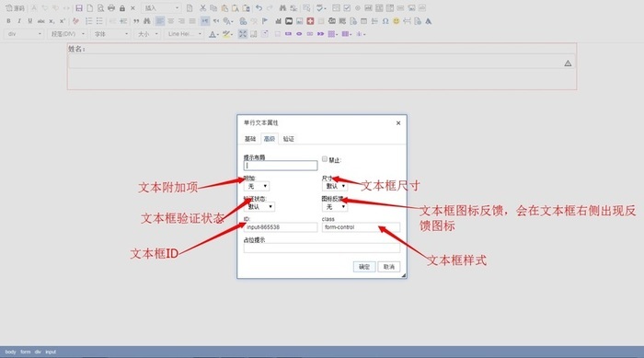Open the smiley emoticon picker
This screenshot has height=358, width=644.
[x=396, y=21]
